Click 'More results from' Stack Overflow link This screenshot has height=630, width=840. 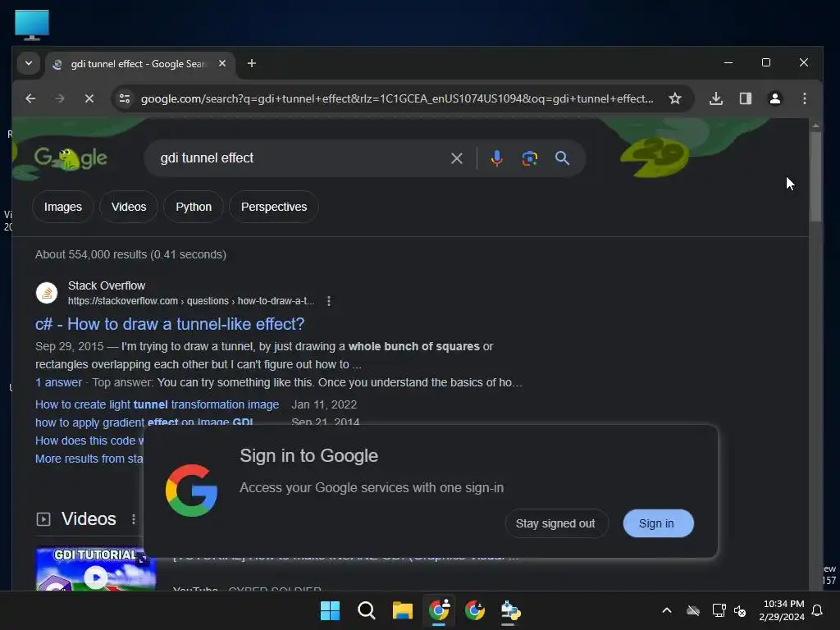(89, 459)
